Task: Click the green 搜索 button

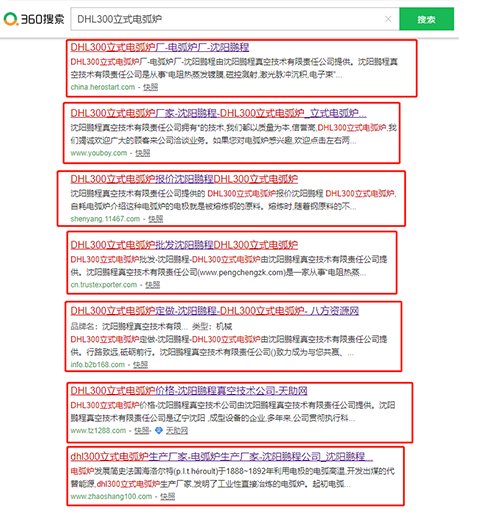Action: coord(426,19)
